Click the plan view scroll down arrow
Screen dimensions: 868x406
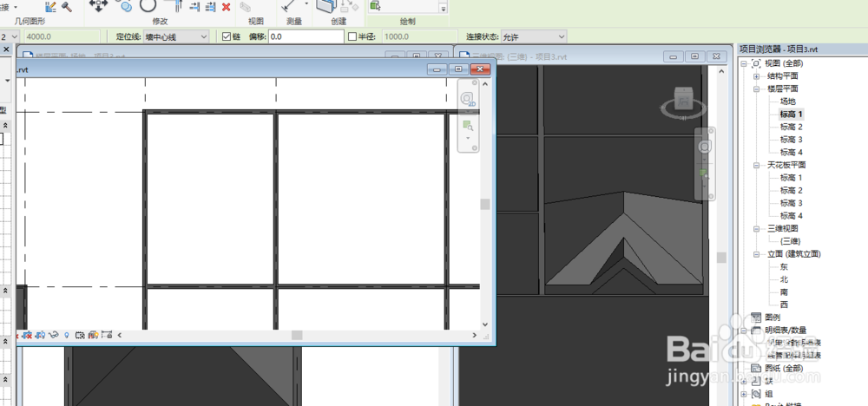tap(485, 324)
